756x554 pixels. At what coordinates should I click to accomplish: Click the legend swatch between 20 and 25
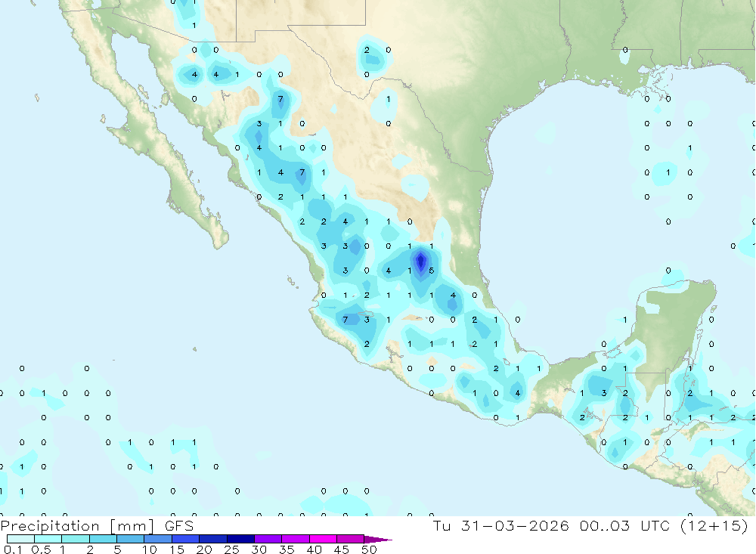pos(213,539)
